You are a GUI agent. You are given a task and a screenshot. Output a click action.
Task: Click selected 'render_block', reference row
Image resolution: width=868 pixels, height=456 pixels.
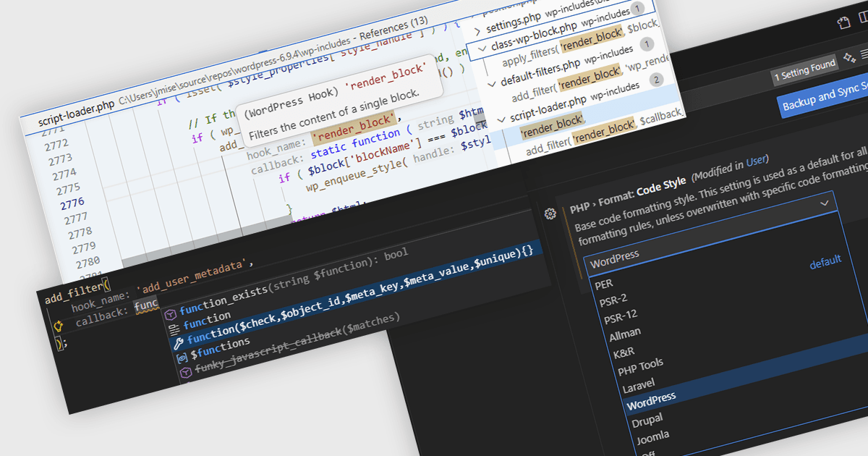click(553, 125)
